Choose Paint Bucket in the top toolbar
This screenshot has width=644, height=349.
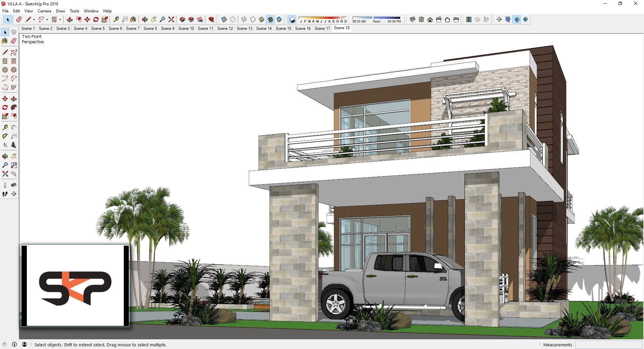[x=133, y=19]
